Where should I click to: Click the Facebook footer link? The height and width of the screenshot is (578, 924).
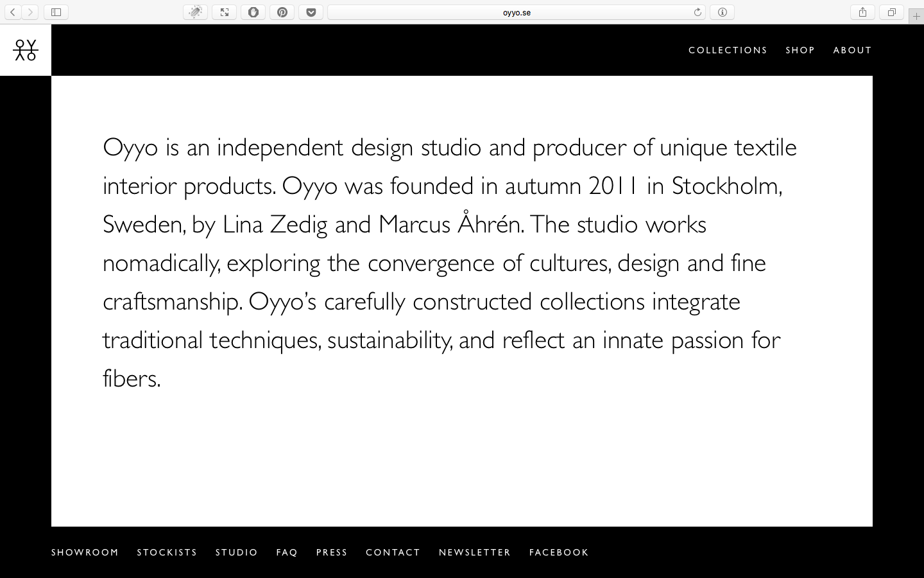point(559,552)
